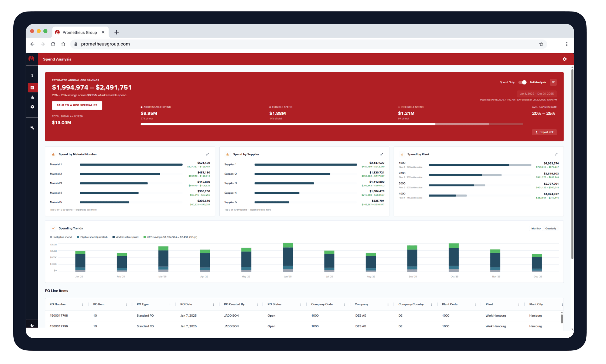Viewport: 606px width, 364px height.
Task: Click the Export PDF button
Action: [544, 132]
